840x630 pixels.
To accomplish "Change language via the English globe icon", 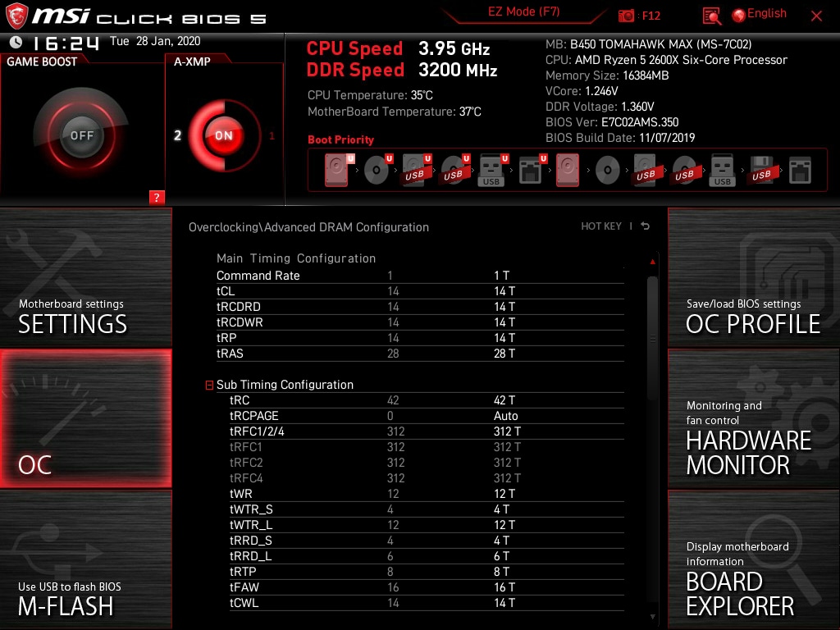I will pos(739,15).
